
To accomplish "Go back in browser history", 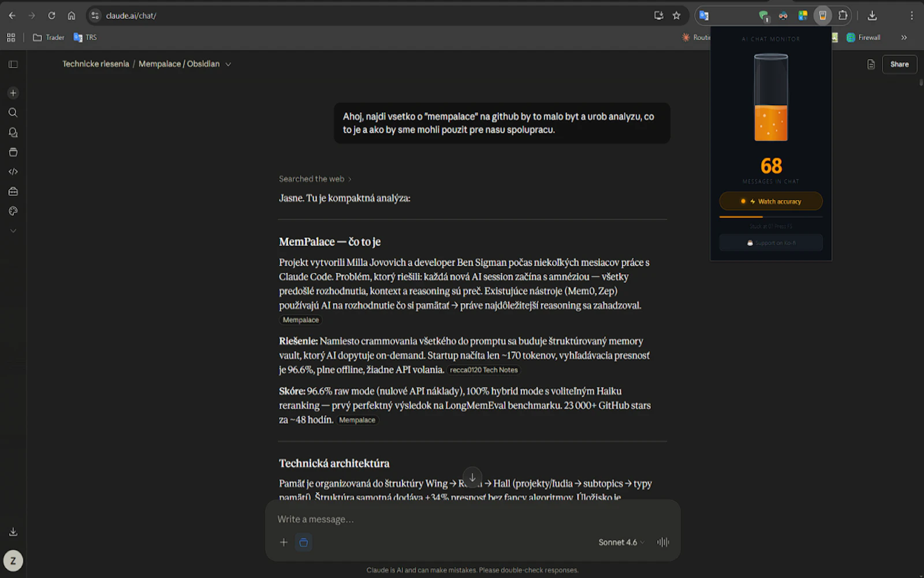I will point(12,16).
